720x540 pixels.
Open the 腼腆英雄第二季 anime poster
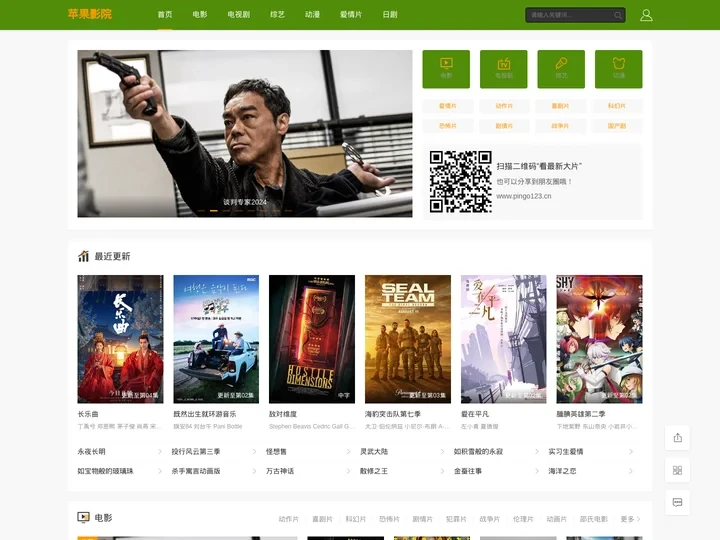point(599,339)
